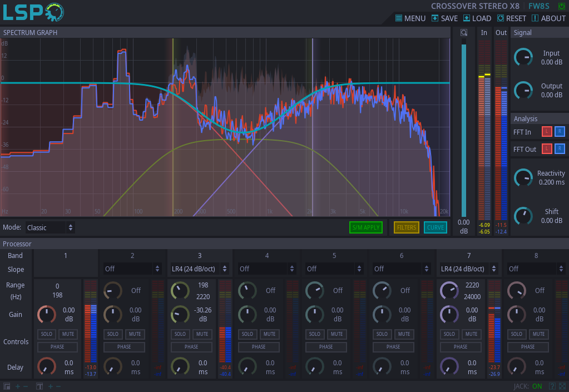This screenshot has width=569, height=392.
Task: Click the Shift knob
Action: pos(523,216)
